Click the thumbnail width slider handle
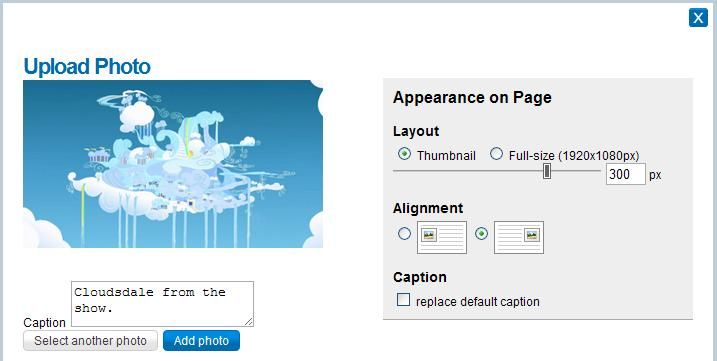Screen dimensions: 717x361 pos(547,171)
